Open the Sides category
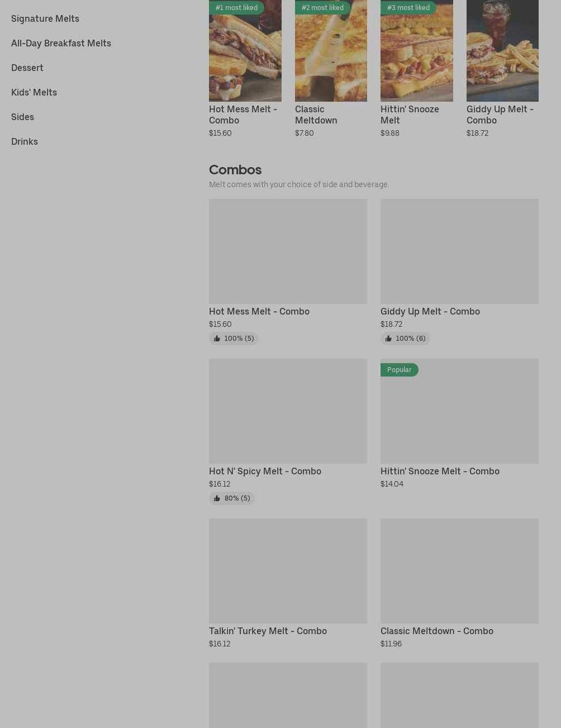 coord(22,117)
